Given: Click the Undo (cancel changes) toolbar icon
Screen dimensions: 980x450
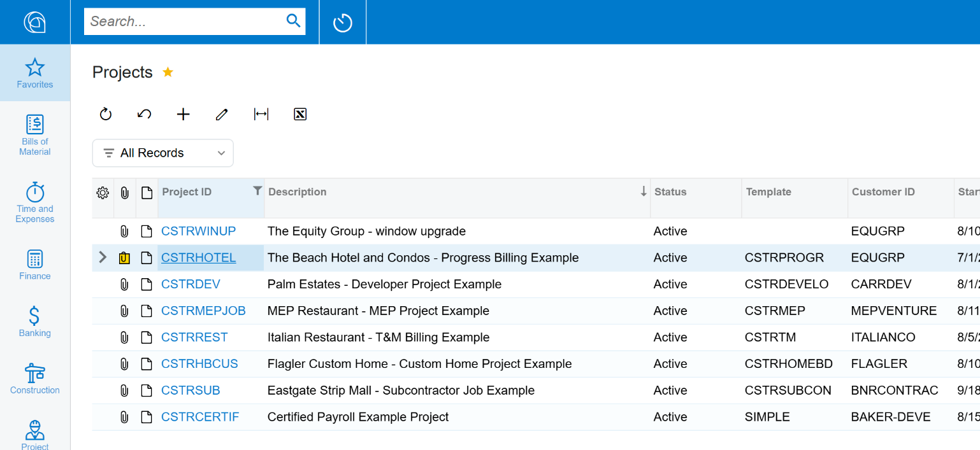Looking at the screenshot, I should click(x=145, y=115).
